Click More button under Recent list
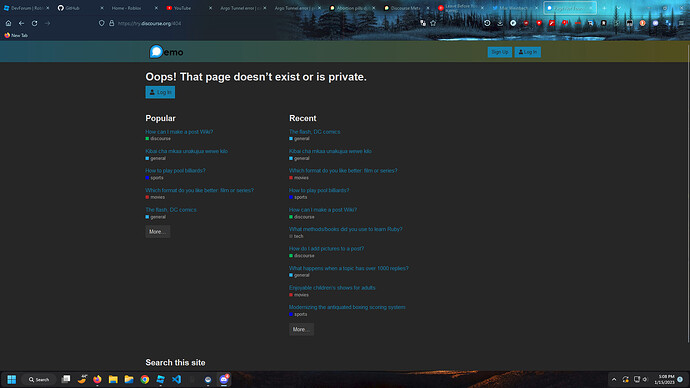Image resolution: width=690 pixels, height=388 pixels. pos(301,329)
